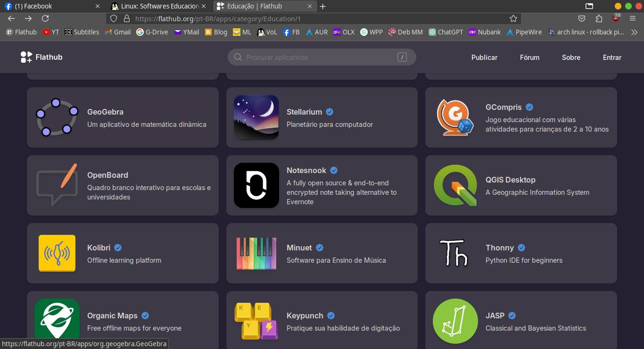The width and height of the screenshot is (644, 349).
Task: Open the OLX bookmark
Action: [344, 32]
